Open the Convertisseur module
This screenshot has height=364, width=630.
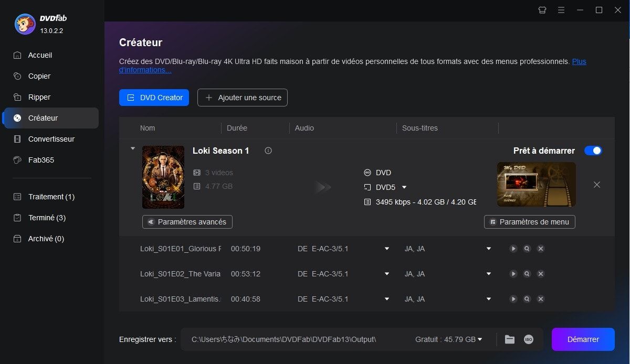coord(50,139)
